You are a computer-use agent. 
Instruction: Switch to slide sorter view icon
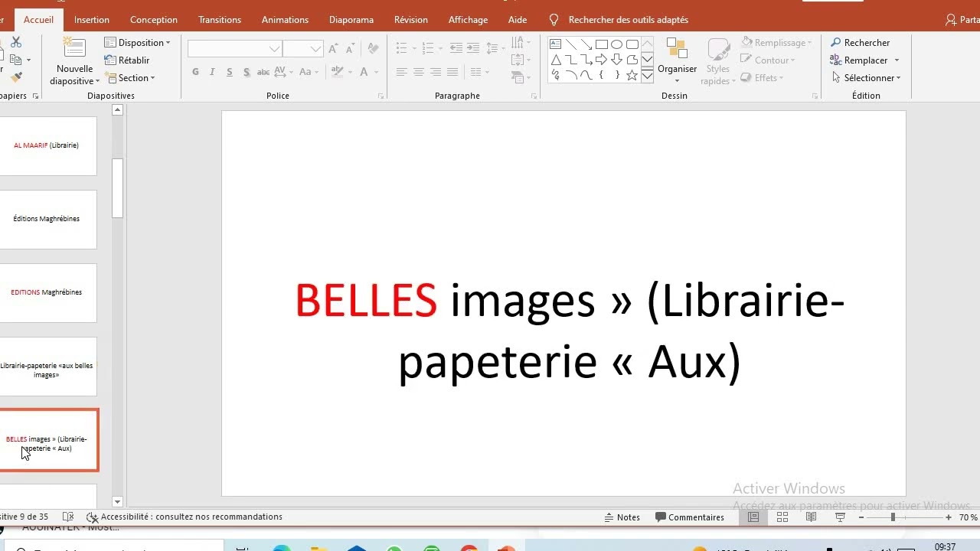pos(782,517)
